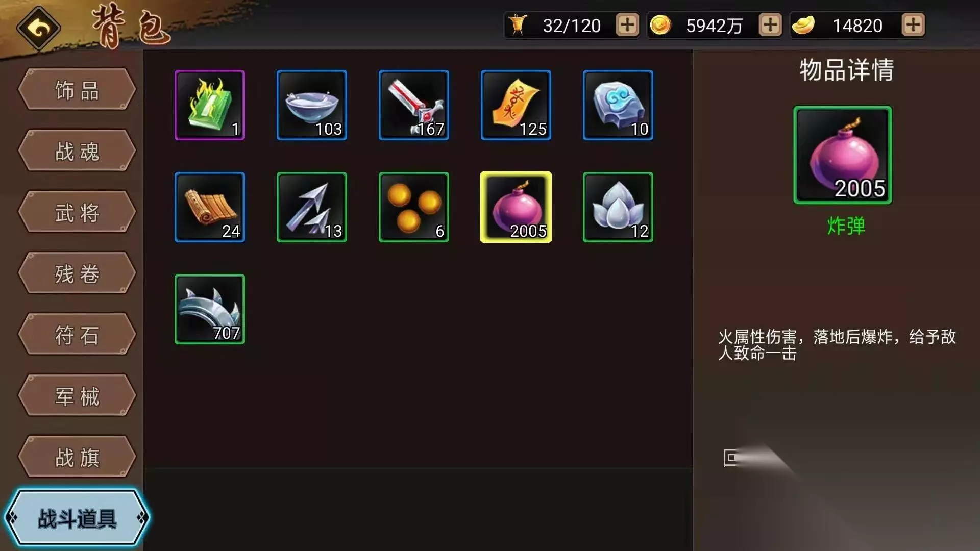Select the 战斗道具 battle items tab
Screen dimensions: 980x551
click(x=77, y=518)
